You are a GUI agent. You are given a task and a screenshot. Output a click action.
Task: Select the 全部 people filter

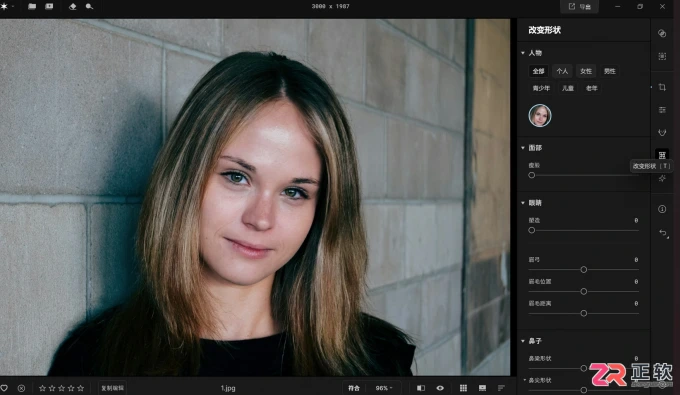point(539,71)
